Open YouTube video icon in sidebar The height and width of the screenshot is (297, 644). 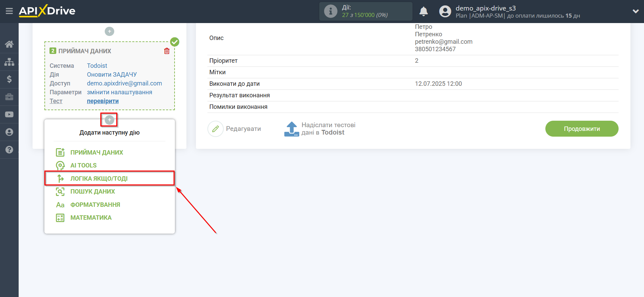click(x=9, y=115)
